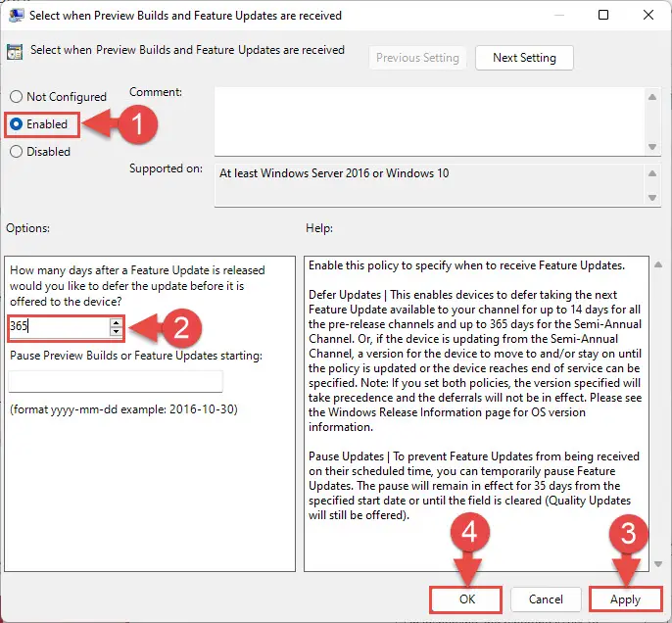Image resolution: width=672 pixels, height=623 pixels.
Task: Click the 'Defer Updates |' help paragraph
Action: [475, 360]
